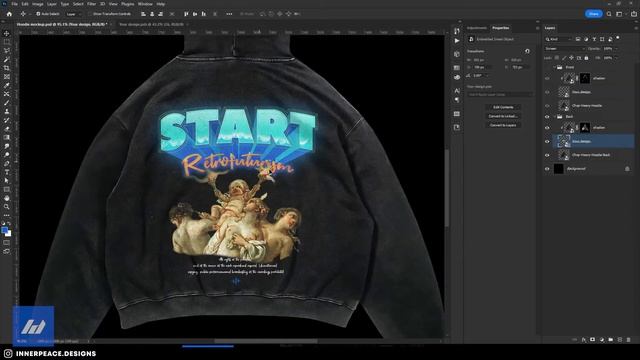The width and height of the screenshot is (640, 360).
Task: Open the more align options three-dots
Action: [x=229, y=14]
